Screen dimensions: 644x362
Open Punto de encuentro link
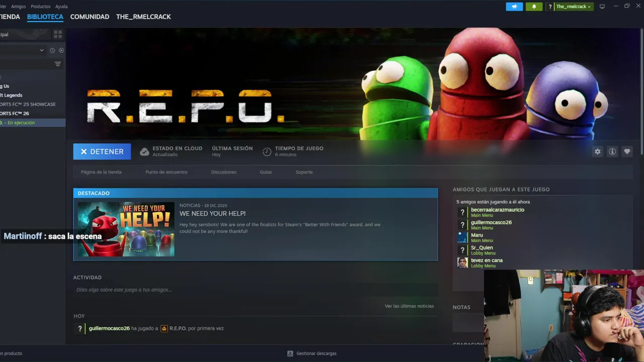pos(167,172)
